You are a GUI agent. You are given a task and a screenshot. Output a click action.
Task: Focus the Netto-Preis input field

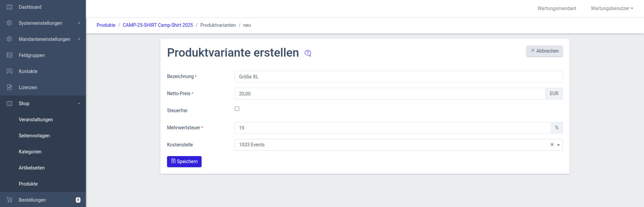click(390, 94)
